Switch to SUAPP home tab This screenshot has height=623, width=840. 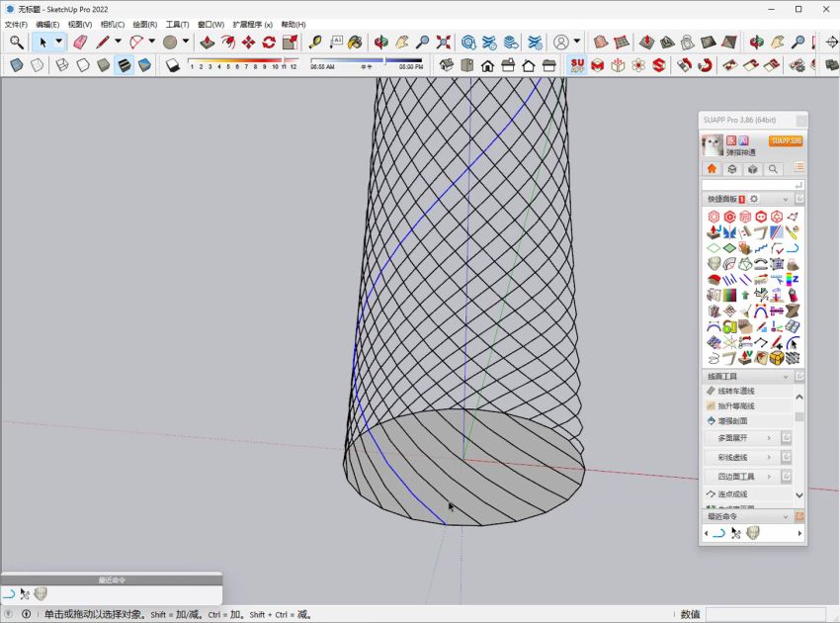click(x=712, y=169)
